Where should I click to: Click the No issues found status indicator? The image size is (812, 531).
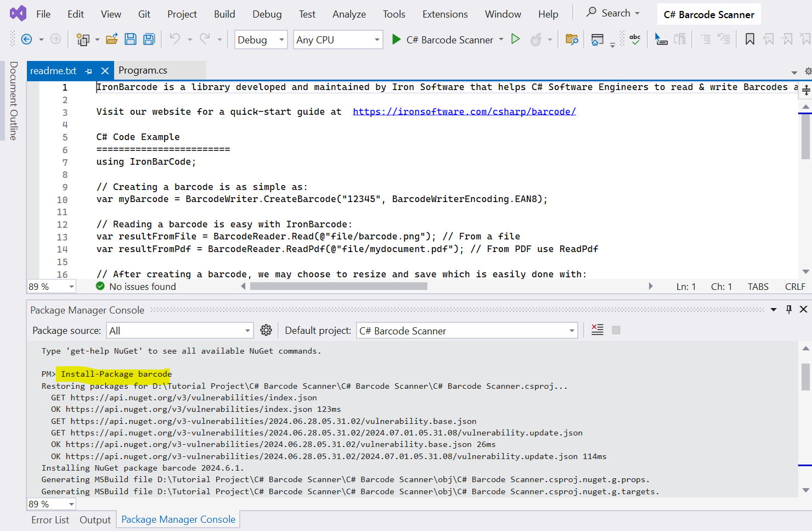coord(136,287)
